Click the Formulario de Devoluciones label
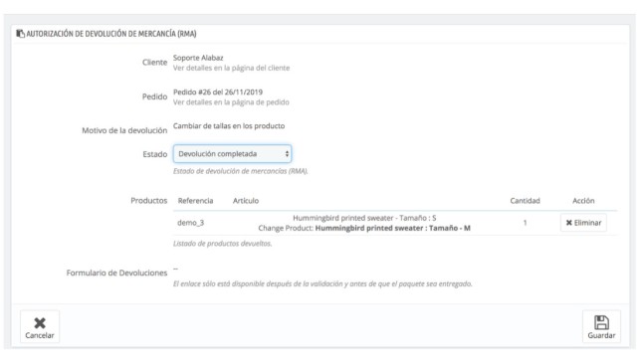The image size is (643, 364). point(116,273)
